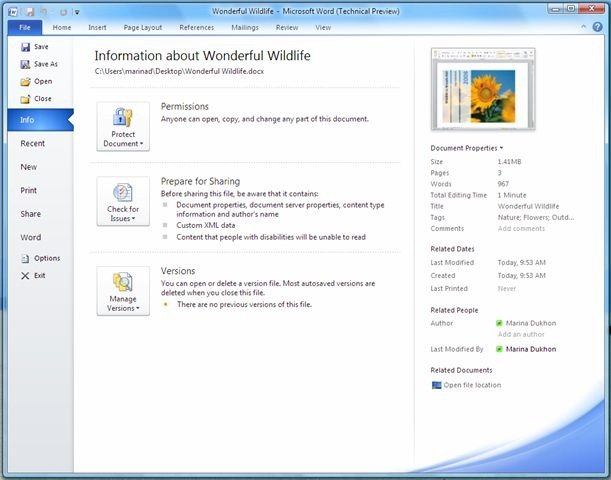The image size is (611, 480).
Task: Click the Options page icon
Action: pos(25,259)
